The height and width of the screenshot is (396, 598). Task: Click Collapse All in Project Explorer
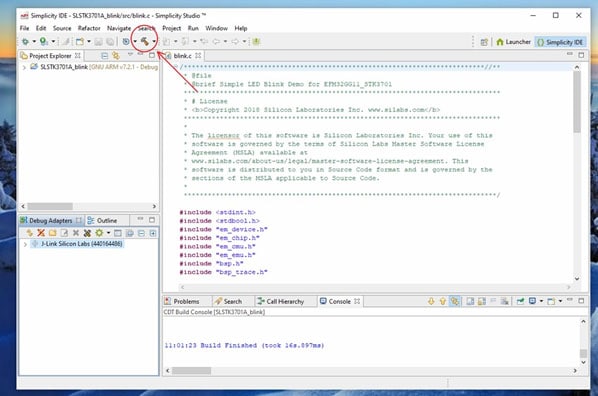pyautogui.click(x=104, y=56)
